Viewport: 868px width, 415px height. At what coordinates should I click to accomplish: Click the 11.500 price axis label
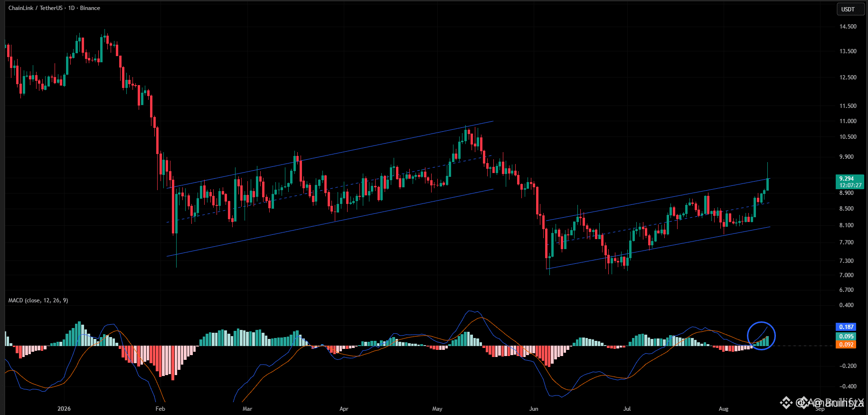848,106
